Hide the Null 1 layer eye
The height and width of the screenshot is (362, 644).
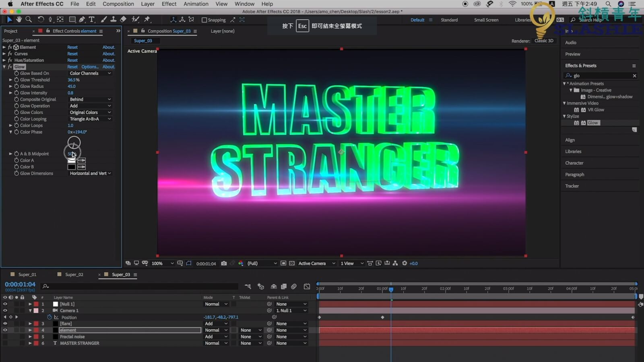pos(5,304)
